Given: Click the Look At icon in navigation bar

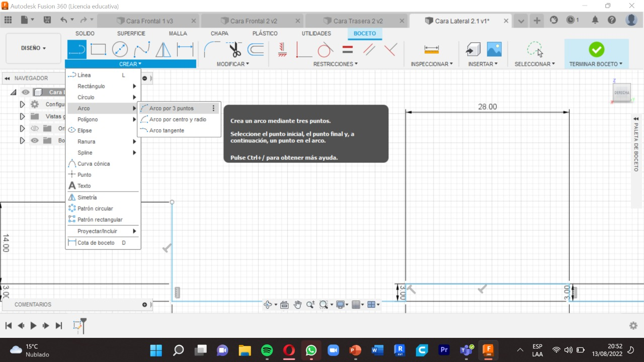Looking at the screenshot, I should pos(284,304).
